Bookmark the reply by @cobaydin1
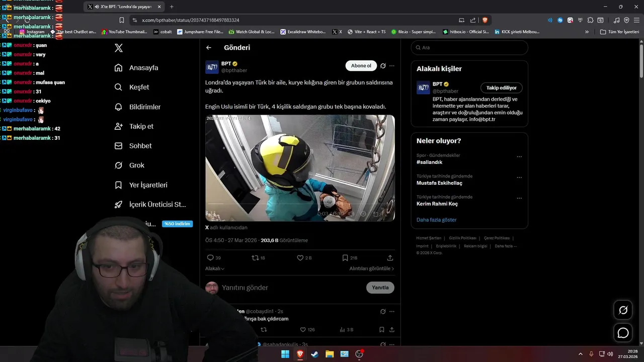 (x=382, y=330)
